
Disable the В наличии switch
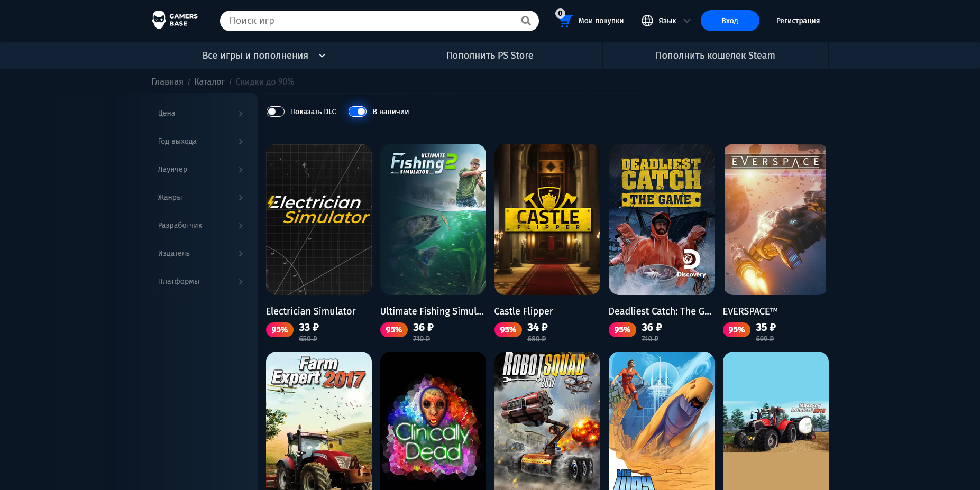[358, 112]
